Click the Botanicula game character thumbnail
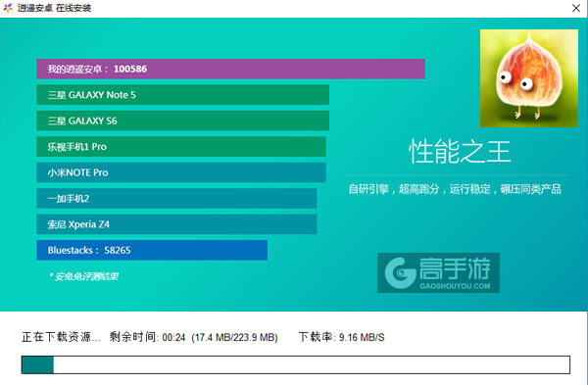 click(529, 78)
